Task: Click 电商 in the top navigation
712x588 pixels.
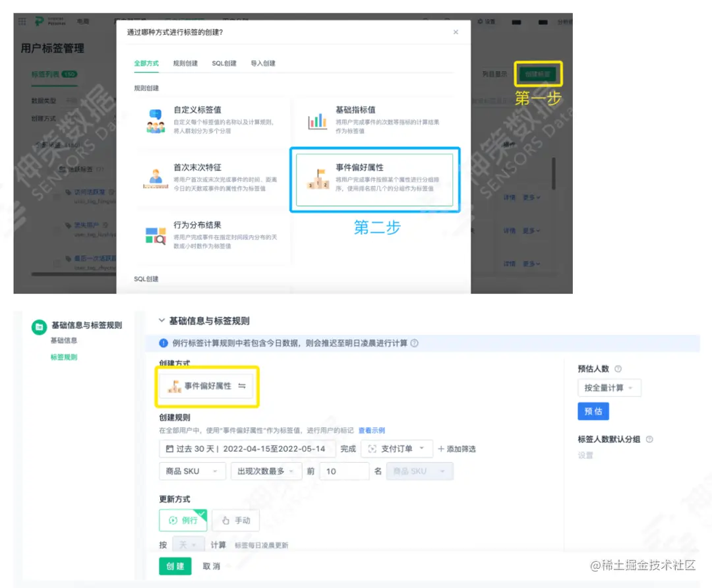Action: tap(82, 21)
